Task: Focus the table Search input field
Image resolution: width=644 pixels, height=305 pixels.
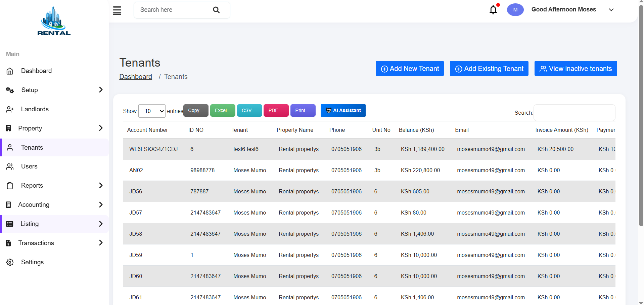Action: (x=574, y=113)
